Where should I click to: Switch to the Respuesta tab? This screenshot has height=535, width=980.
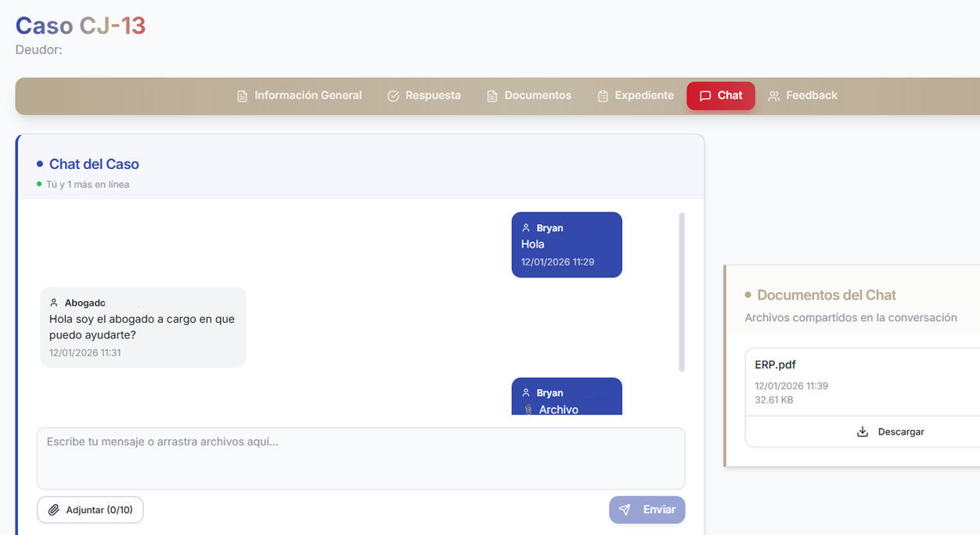pyautogui.click(x=433, y=96)
